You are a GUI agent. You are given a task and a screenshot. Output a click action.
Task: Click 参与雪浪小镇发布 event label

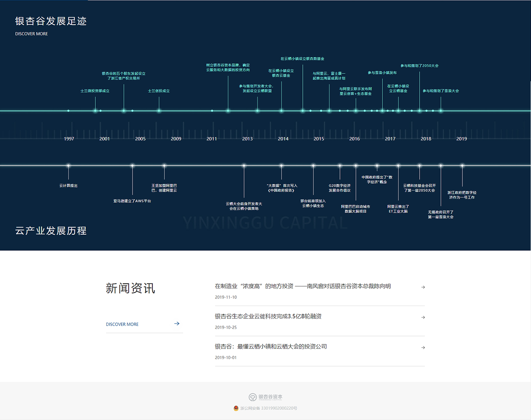click(x=382, y=72)
